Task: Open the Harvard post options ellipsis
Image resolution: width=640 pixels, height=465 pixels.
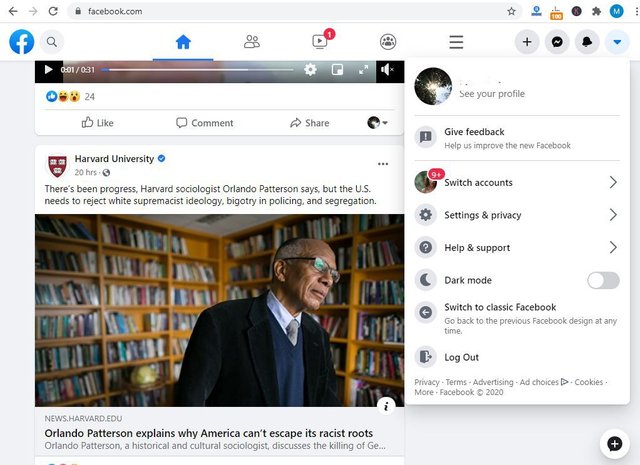Action: 383,164
